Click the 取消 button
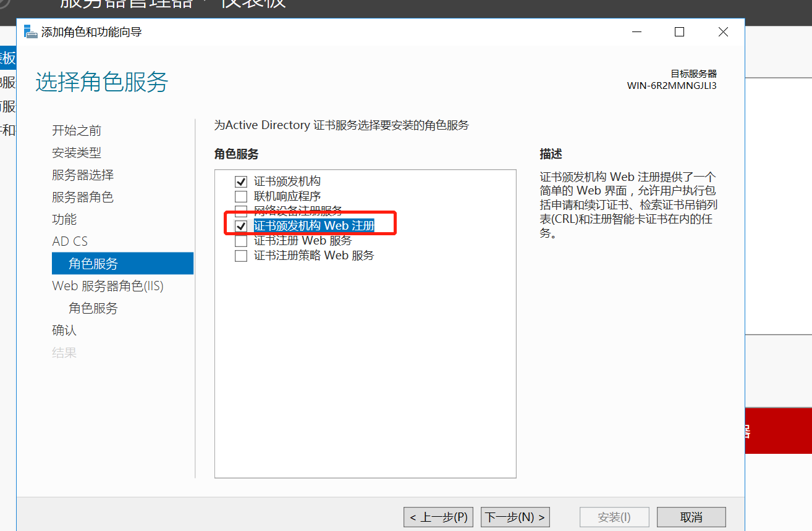The height and width of the screenshot is (531, 812). click(691, 517)
